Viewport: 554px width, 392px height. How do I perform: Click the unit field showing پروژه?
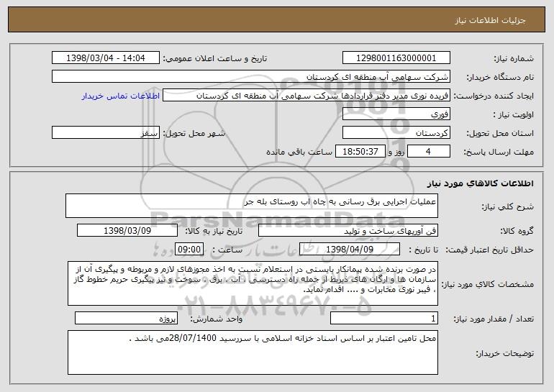tap(126, 318)
